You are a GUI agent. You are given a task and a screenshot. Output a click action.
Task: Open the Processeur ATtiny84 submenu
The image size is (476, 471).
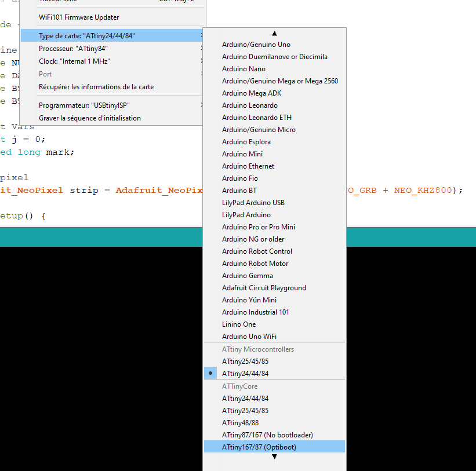pyautogui.click(x=112, y=49)
